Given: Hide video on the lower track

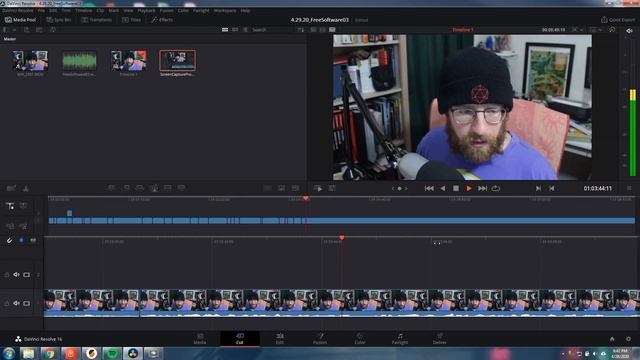Looking at the screenshot, I should [27, 303].
